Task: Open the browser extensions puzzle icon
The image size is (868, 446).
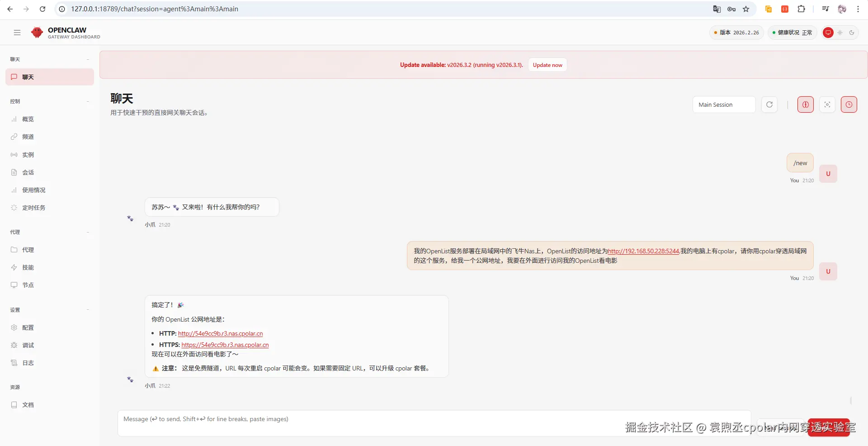Action: coord(801,9)
